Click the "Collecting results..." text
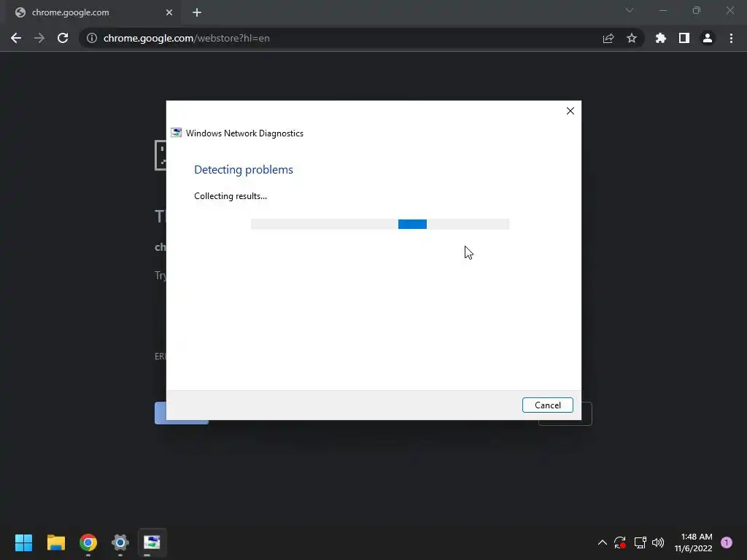 tap(231, 196)
